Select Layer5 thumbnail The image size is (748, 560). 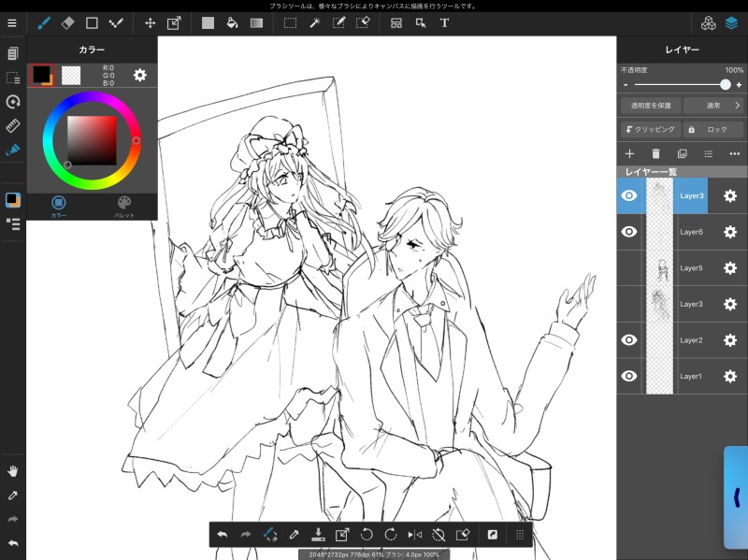[x=660, y=268]
